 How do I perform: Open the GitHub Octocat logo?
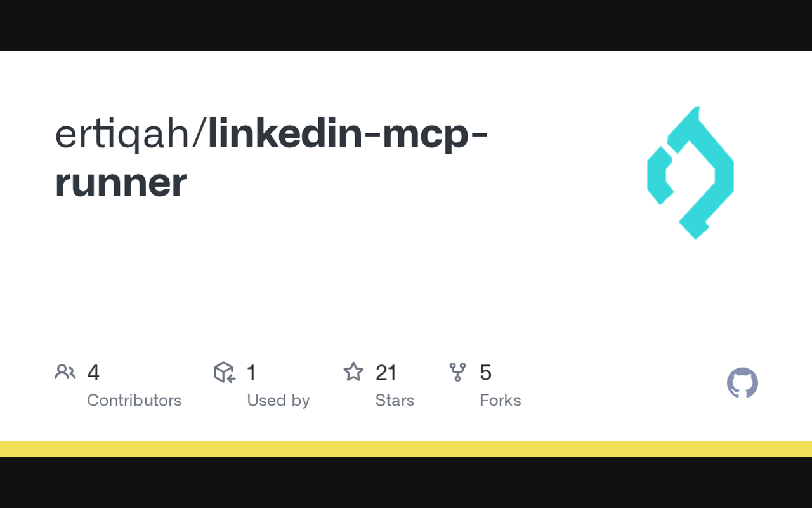(742, 383)
